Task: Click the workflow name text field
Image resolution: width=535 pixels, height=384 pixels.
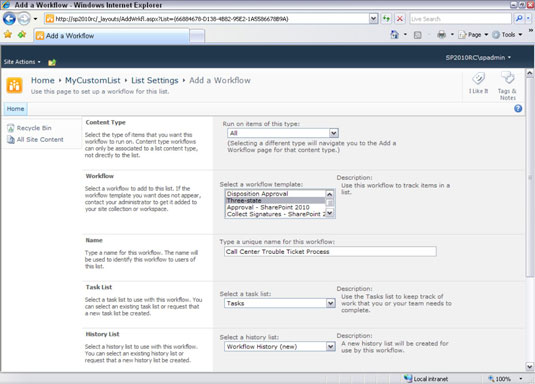Action: 330,252
